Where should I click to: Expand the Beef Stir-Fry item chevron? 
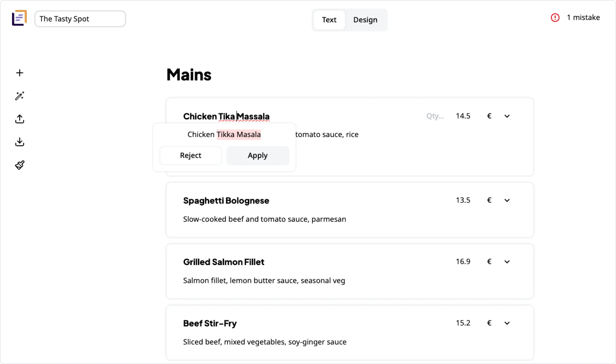click(x=507, y=323)
